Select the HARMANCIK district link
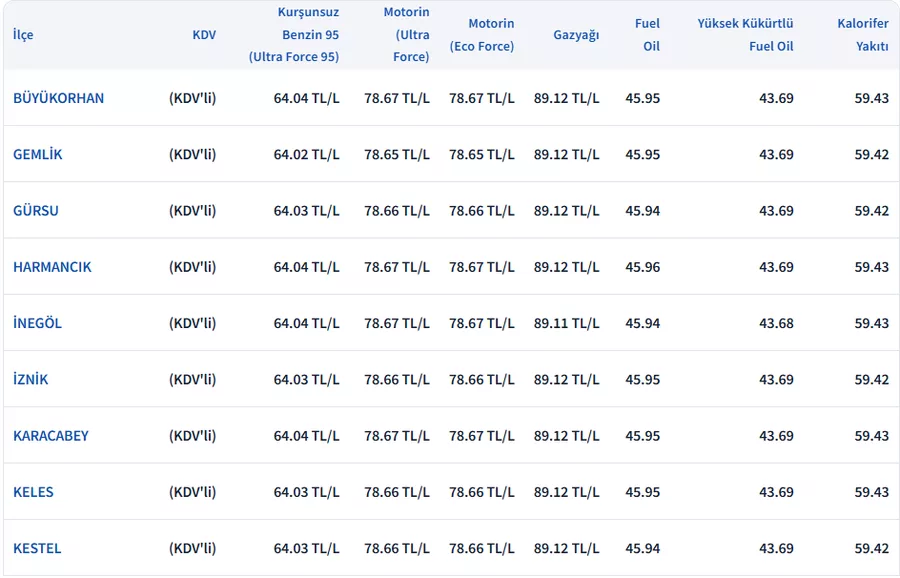The width and height of the screenshot is (900, 578). pos(52,267)
